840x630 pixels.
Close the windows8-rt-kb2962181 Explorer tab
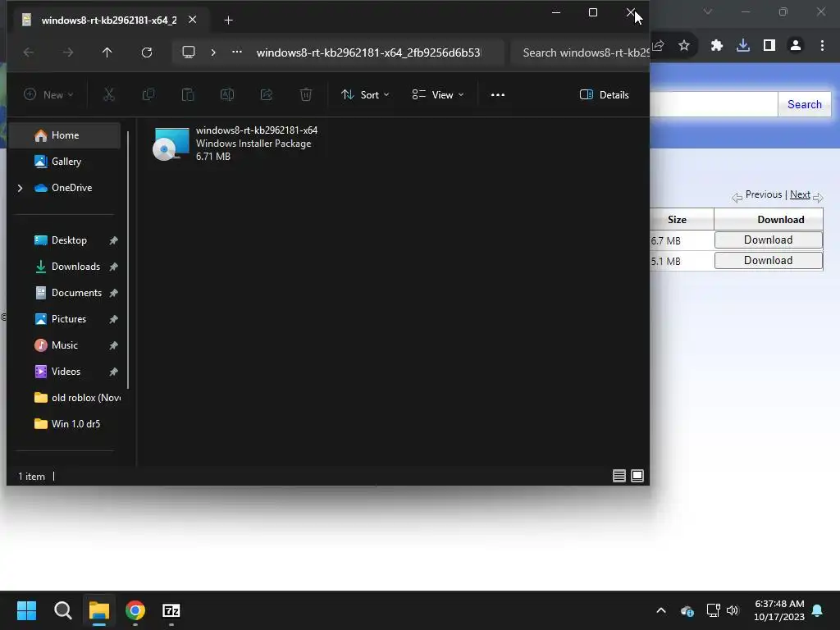(x=192, y=20)
